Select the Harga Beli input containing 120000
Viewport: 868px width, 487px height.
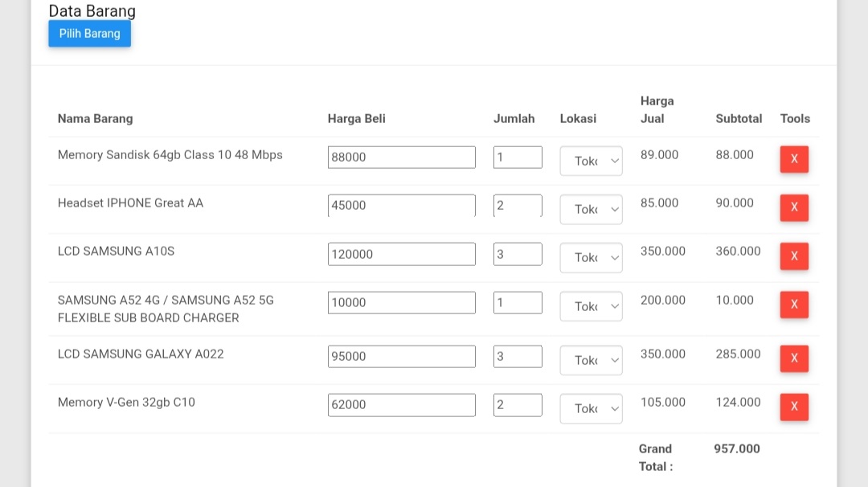pyautogui.click(x=401, y=254)
